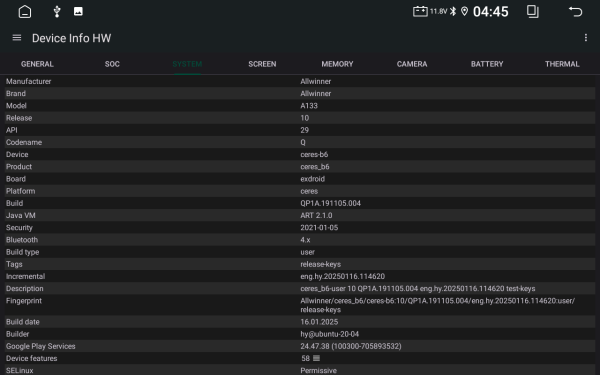Screen dimensions: 600x375
Task: Tap the Builder value hy@ubuntu-20-04
Action: pyautogui.click(x=329, y=334)
